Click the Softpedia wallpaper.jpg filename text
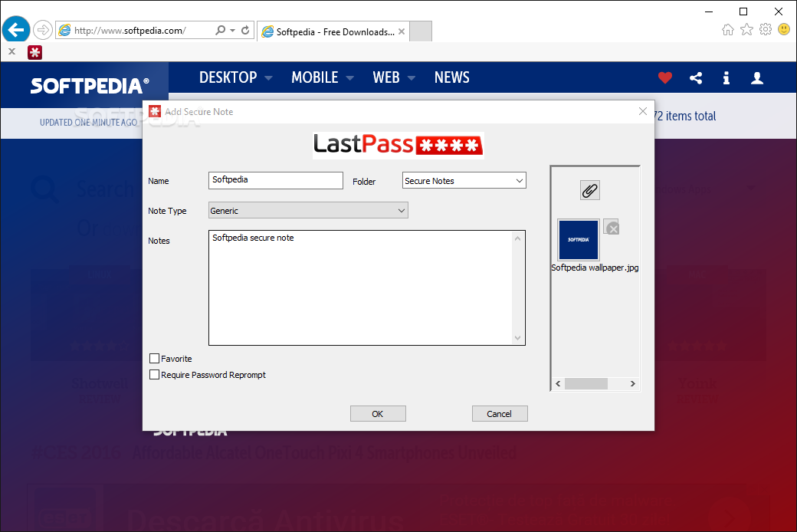797x532 pixels. (595, 268)
